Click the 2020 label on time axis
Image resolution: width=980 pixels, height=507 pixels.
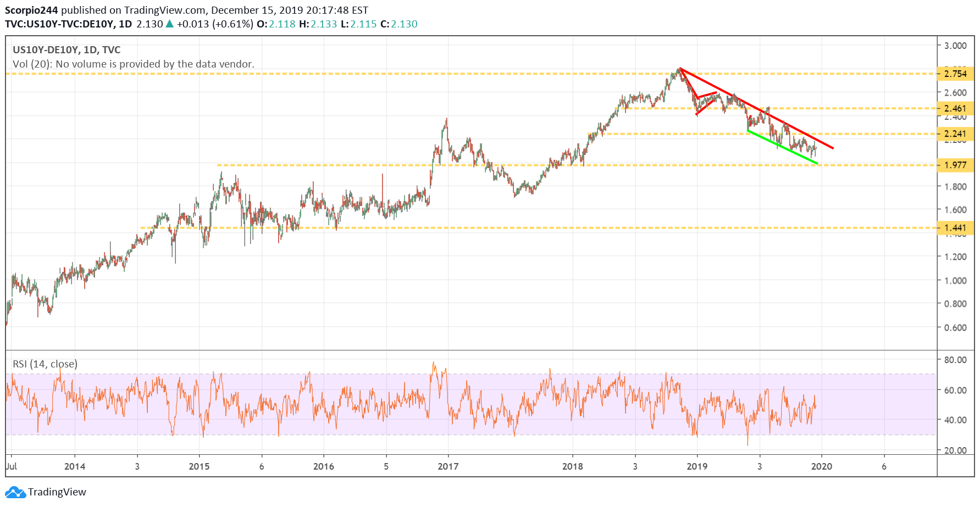[822, 466]
